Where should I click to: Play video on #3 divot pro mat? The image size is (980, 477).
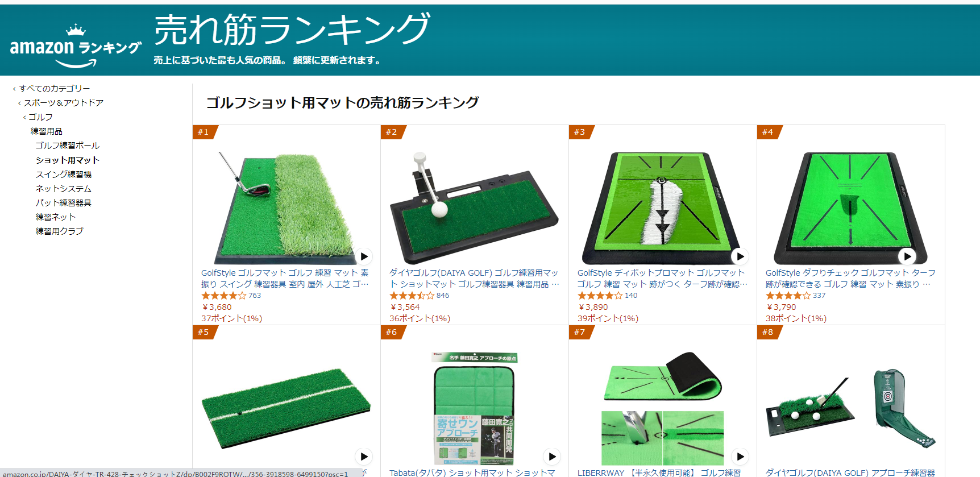click(740, 256)
